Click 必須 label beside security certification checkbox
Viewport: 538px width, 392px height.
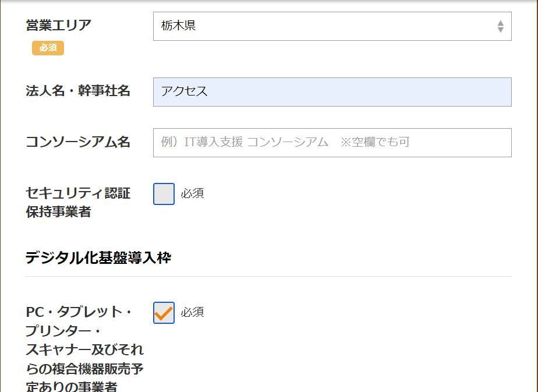(192, 193)
